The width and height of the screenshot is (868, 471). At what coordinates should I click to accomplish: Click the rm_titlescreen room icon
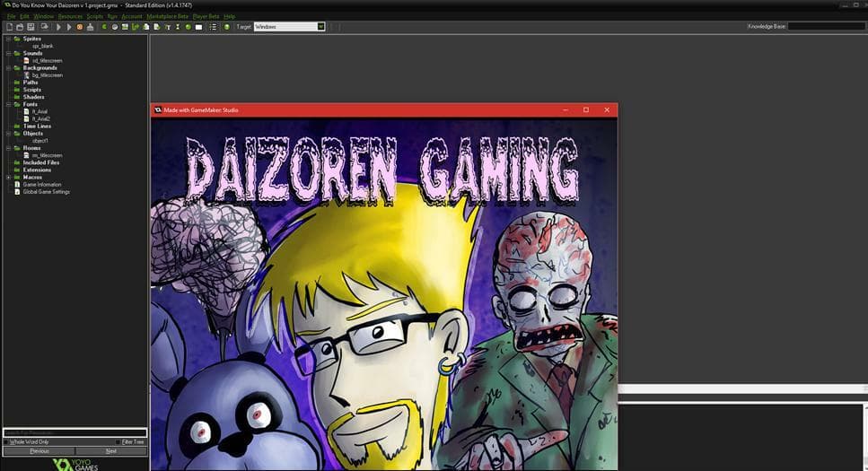[x=26, y=155]
